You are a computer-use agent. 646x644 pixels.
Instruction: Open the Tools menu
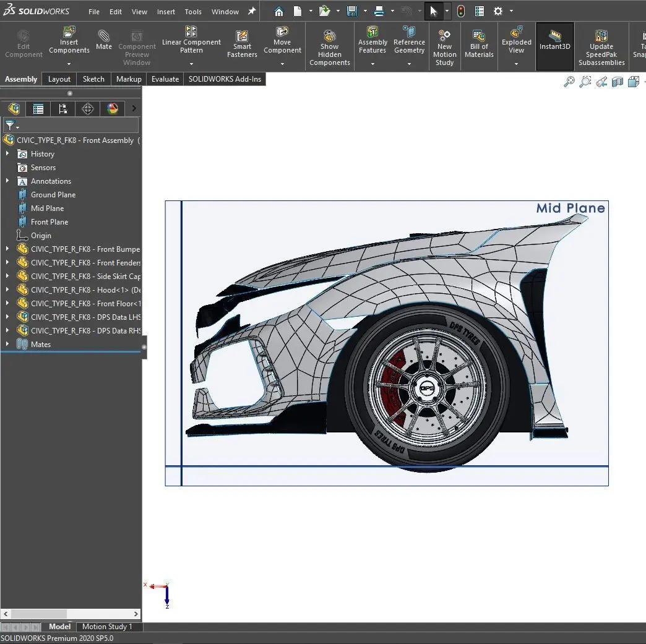pos(193,12)
